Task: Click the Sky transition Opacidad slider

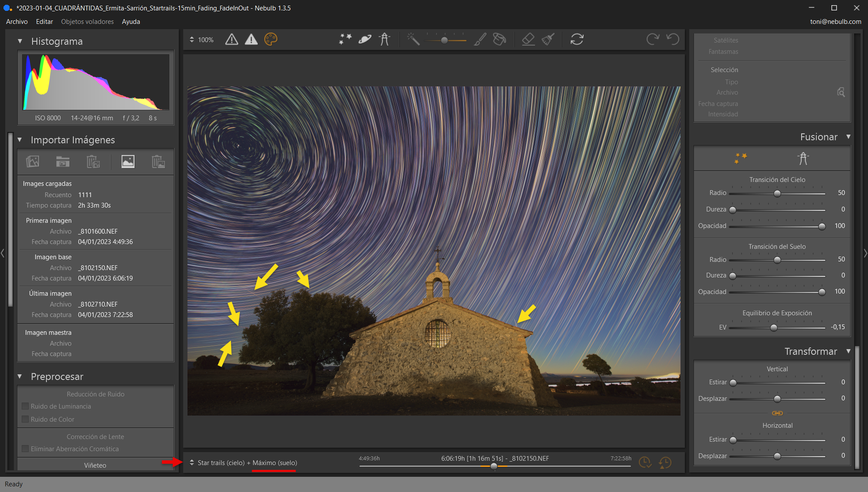Action: coord(777,226)
